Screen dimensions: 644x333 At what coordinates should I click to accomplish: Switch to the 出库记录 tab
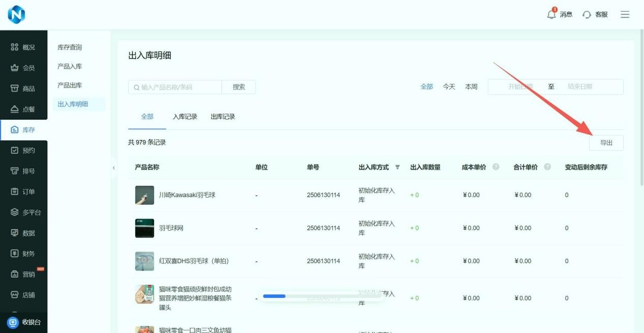click(222, 116)
